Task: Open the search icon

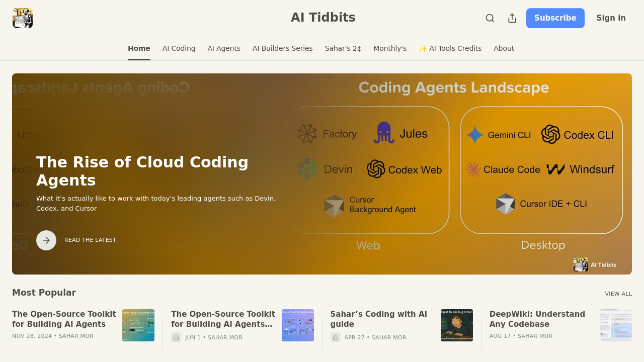Action: (x=490, y=18)
